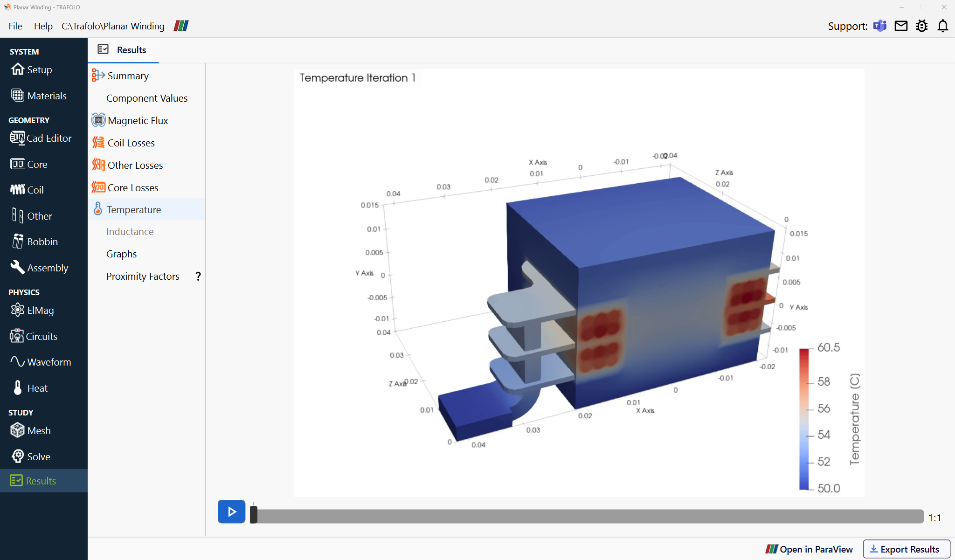This screenshot has width=955, height=560.
Task: Select the Results tab
Action: 123,50
